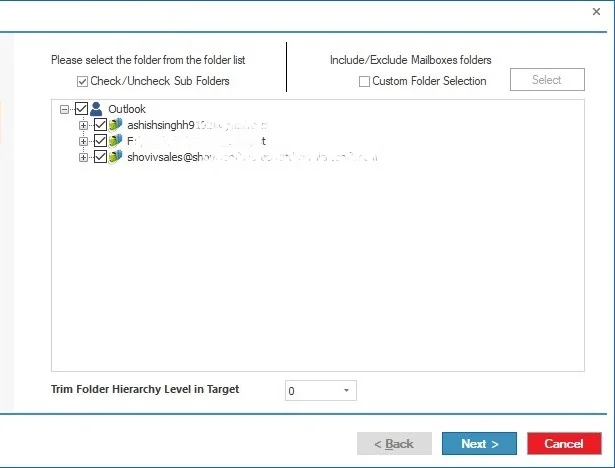Click the mailbox icon in the row starting with F
Image resolution: width=615 pixels, height=468 pixels.
[115, 140]
